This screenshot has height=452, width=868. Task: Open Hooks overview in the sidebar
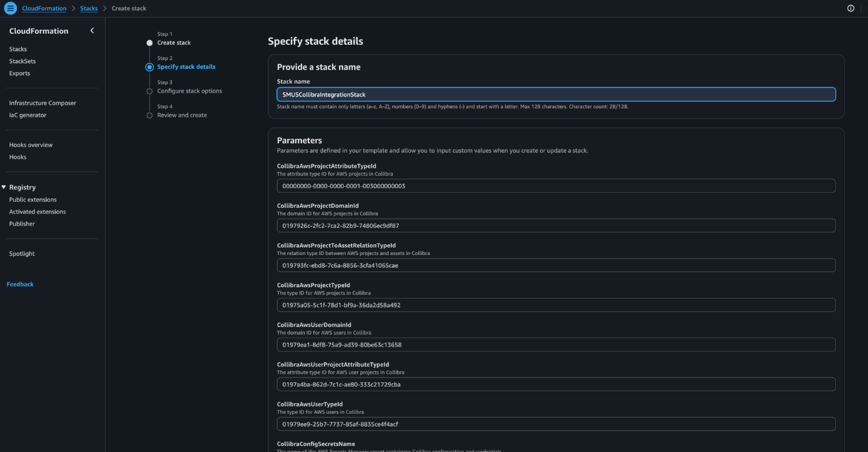[31, 145]
